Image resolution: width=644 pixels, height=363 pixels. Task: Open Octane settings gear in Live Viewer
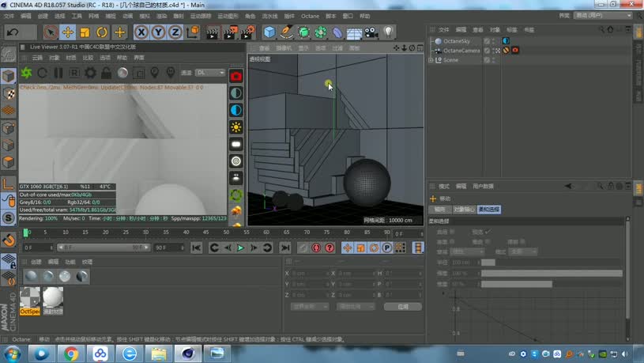point(90,73)
